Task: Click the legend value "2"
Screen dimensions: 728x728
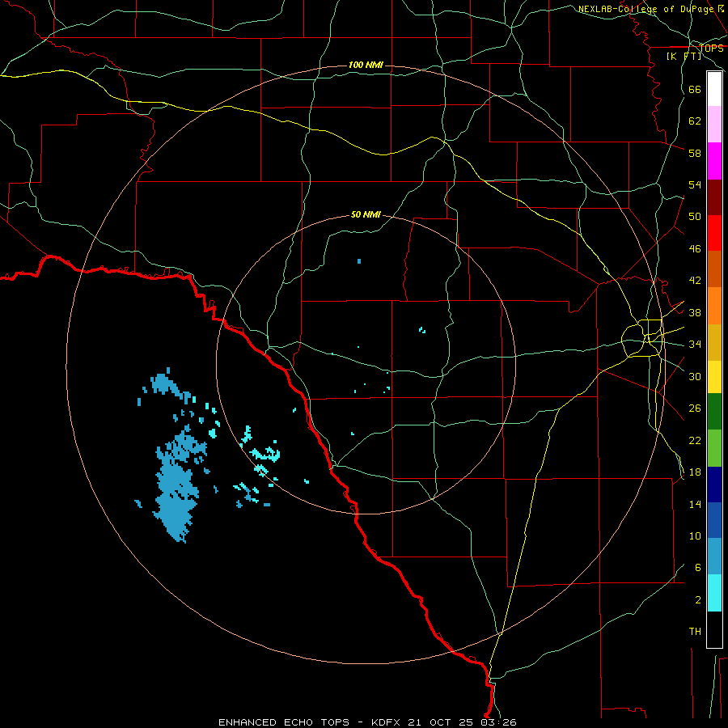Action: (698, 599)
